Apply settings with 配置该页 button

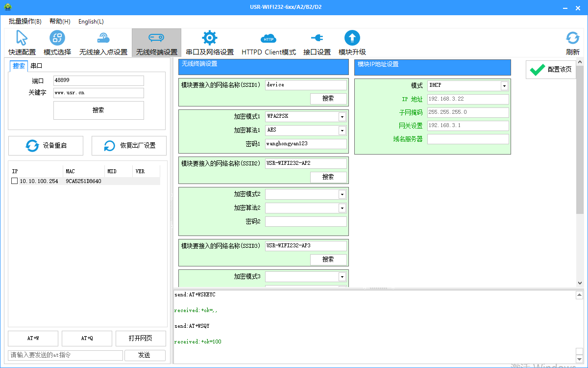(551, 69)
